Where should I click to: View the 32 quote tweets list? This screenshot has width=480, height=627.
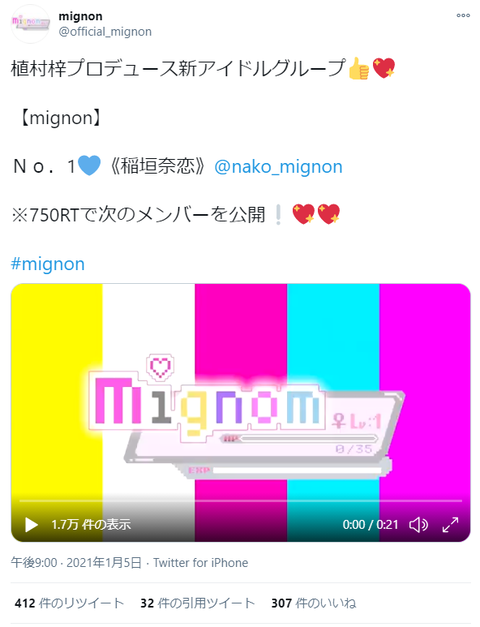pos(198,603)
